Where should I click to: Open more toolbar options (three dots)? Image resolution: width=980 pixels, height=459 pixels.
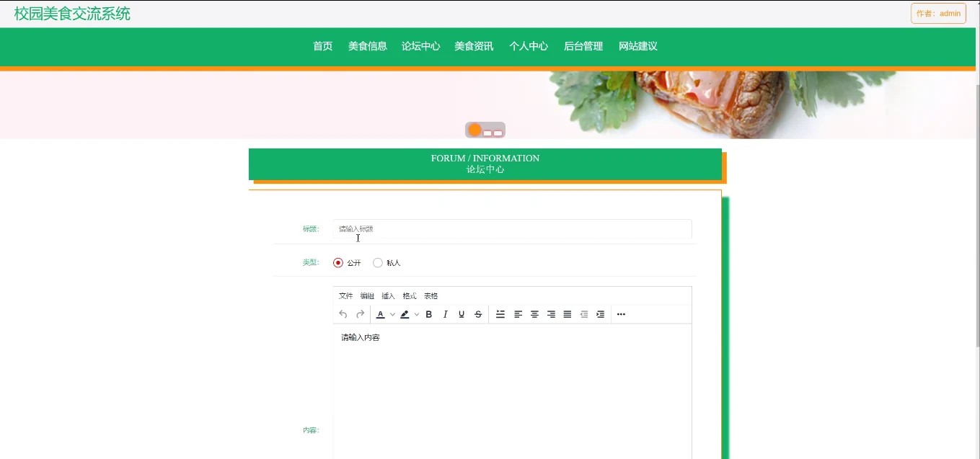[x=621, y=314]
